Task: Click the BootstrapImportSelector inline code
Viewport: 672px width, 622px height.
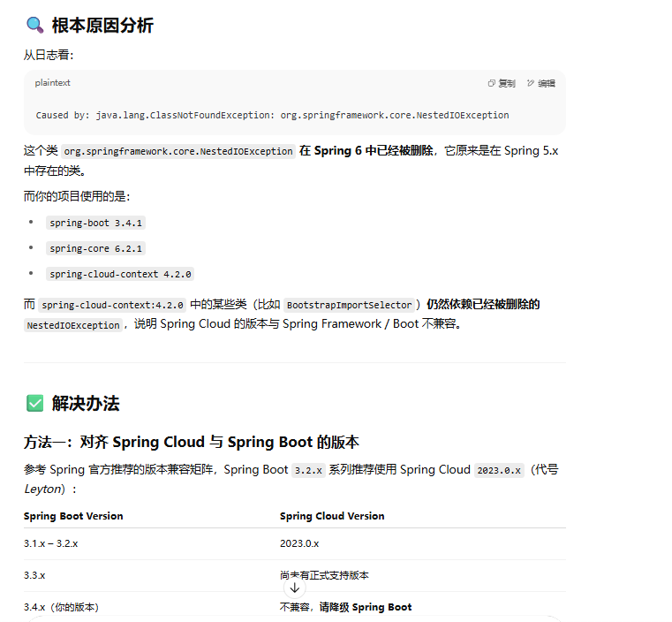Action: 349,305
